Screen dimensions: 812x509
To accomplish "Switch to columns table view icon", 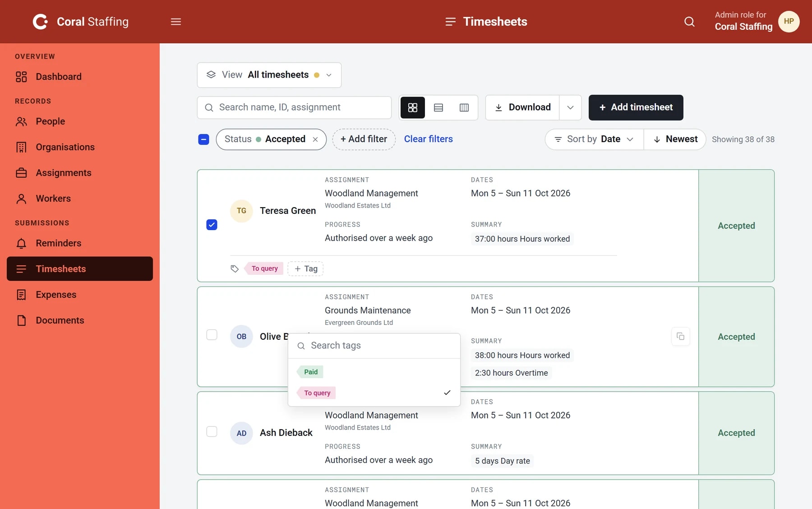I will coord(464,107).
